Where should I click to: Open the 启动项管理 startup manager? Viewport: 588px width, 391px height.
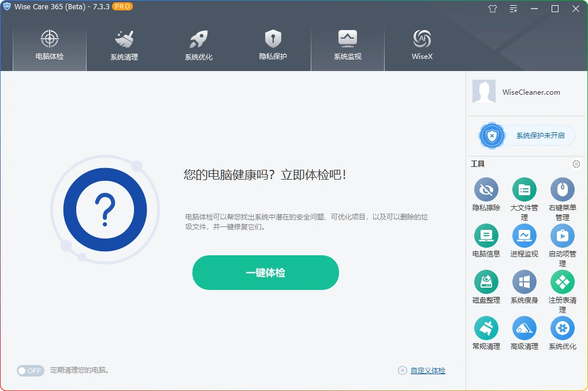562,237
